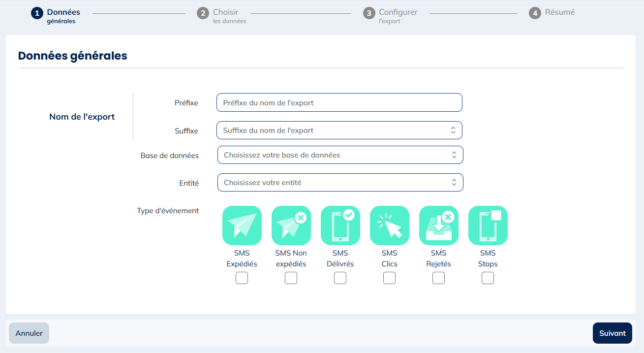Open the Suffixe dropdown
This screenshot has height=353, width=644.
pos(339,130)
